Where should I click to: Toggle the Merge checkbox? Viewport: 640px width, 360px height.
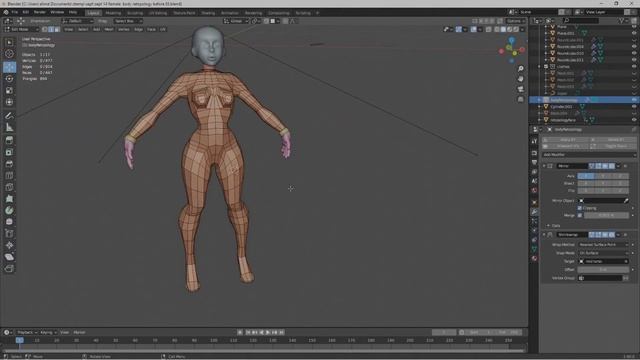pyautogui.click(x=580, y=215)
